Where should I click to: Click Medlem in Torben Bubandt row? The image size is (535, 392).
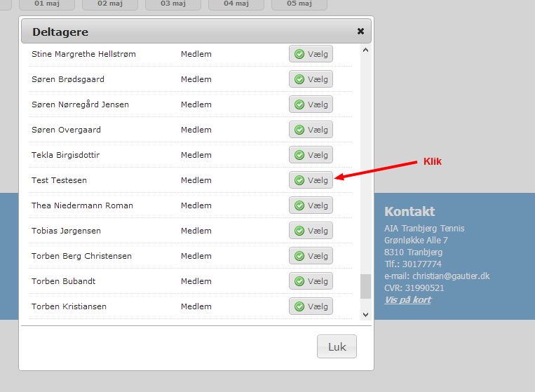(x=196, y=281)
